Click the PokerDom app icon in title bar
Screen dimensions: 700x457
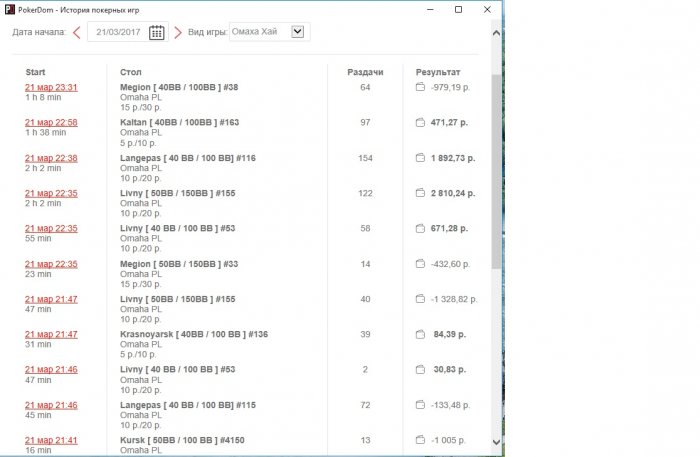tap(9, 9)
